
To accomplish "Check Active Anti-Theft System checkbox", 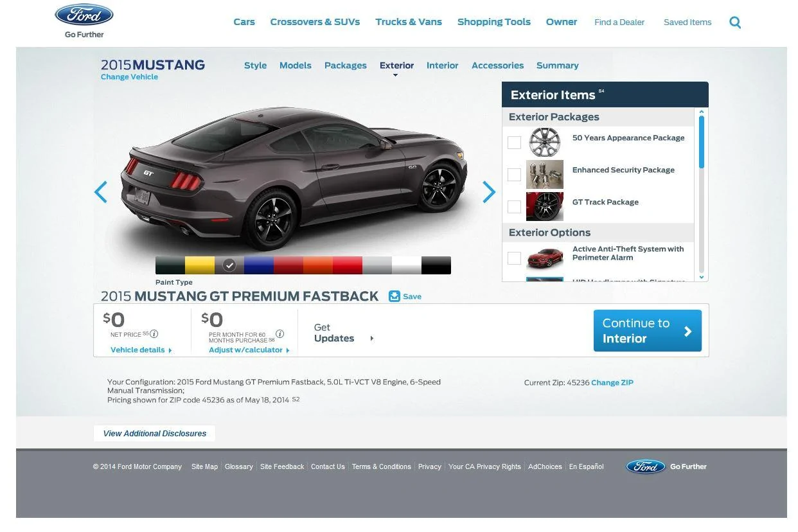I will pyautogui.click(x=514, y=258).
